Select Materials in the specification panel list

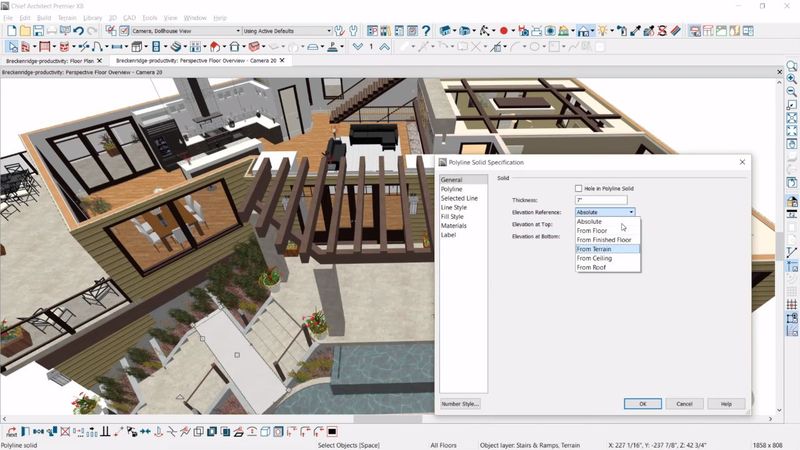coord(454,225)
